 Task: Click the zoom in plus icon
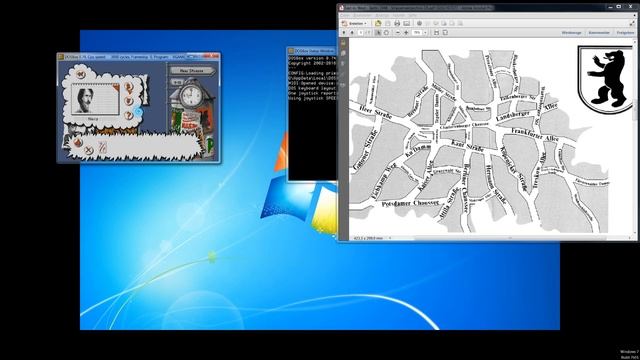406,33
